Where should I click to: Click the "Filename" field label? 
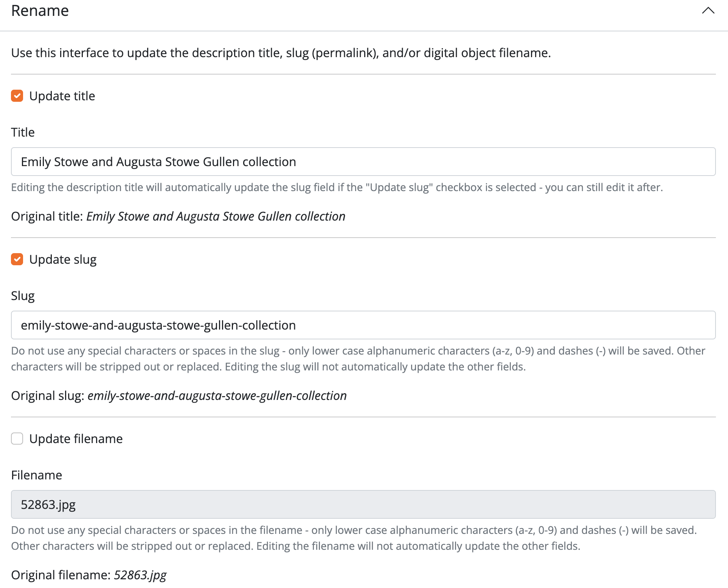point(36,475)
